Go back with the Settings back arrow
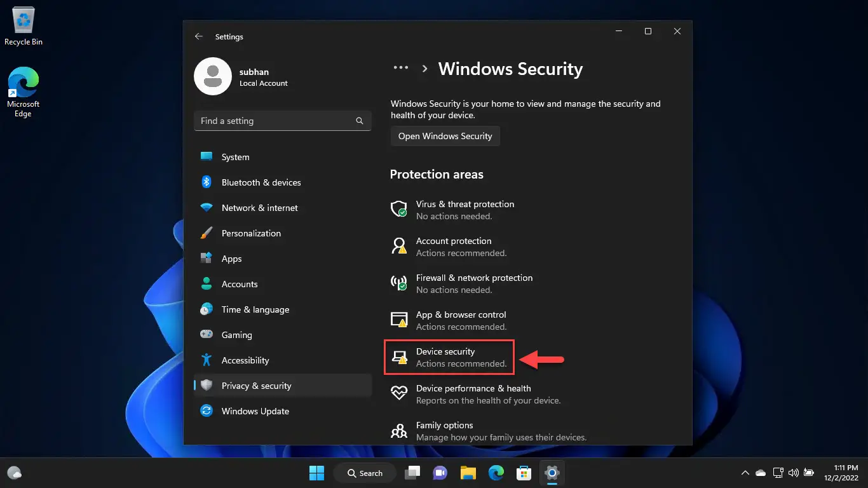The image size is (868, 488). coord(199,37)
